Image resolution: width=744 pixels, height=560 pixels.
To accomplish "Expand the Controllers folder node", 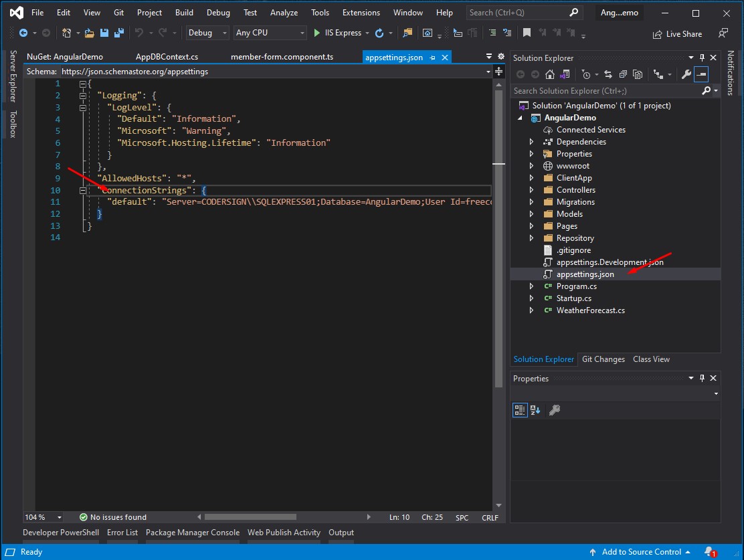I will [532, 190].
